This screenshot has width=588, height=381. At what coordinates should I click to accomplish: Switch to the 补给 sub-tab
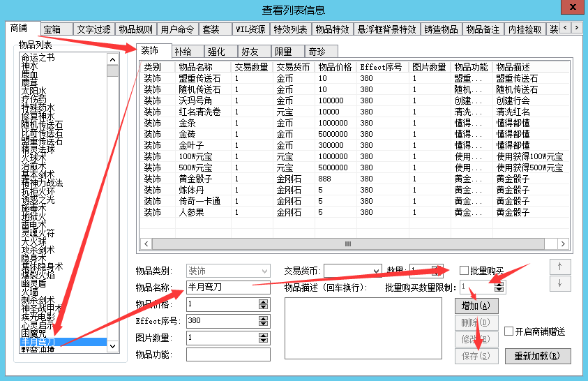183,52
